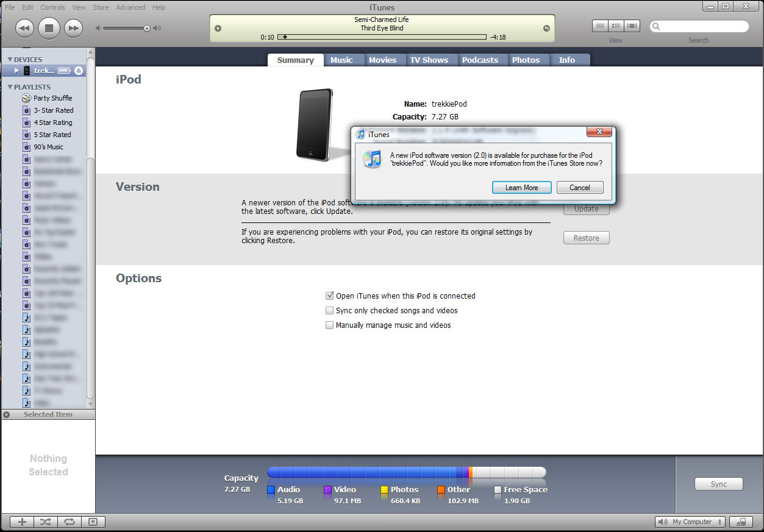764x532 pixels.
Task: Show or hide the artwork viewer
Action: click(93, 522)
